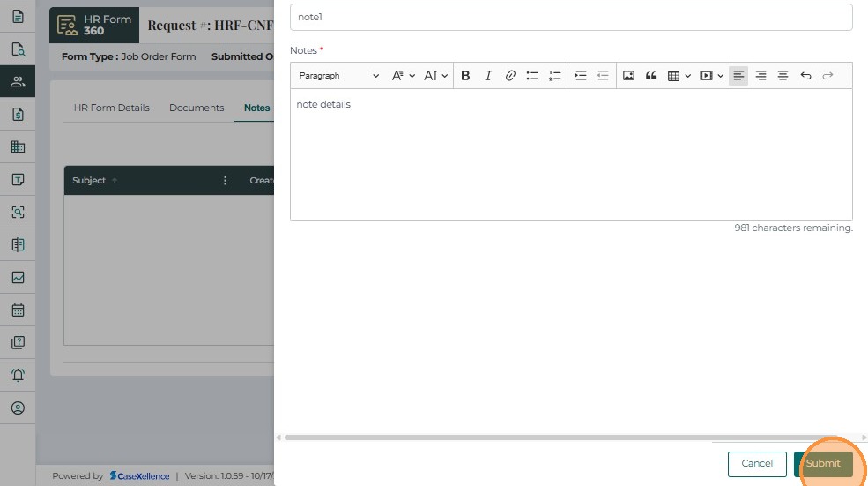
Task: Open the alert bell icon in the sidebar
Action: [x=18, y=375]
